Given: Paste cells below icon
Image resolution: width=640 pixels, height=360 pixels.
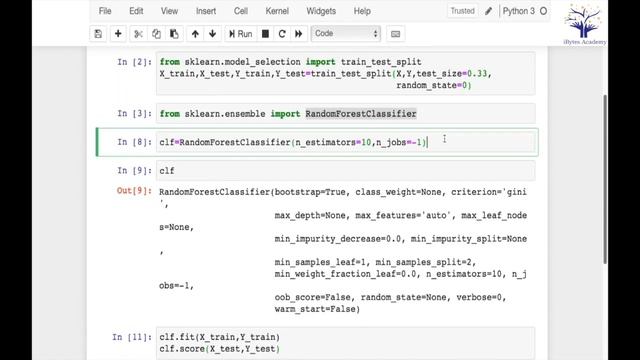Looking at the screenshot, I should (174, 34).
